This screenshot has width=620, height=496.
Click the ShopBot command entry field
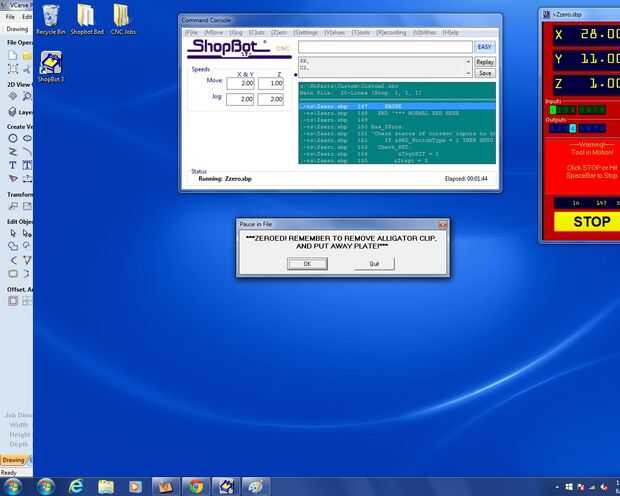(385, 47)
